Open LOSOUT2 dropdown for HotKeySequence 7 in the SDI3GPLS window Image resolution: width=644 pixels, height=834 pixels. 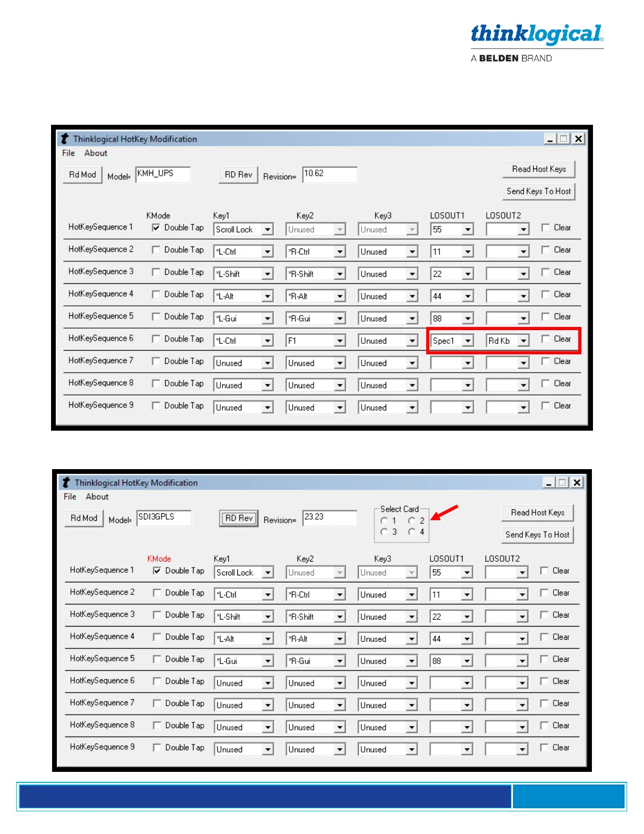pyautogui.click(x=522, y=705)
